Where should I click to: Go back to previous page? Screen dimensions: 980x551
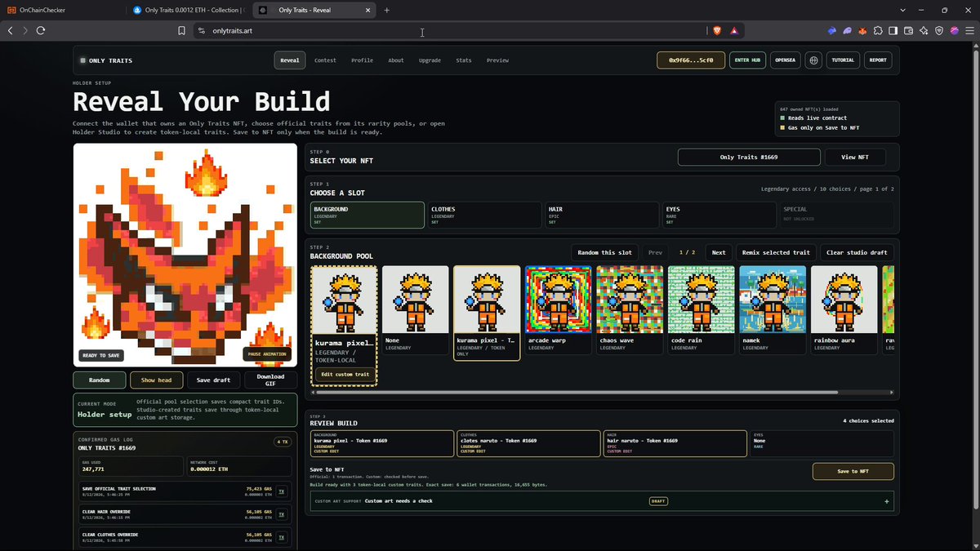tap(11, 30)
